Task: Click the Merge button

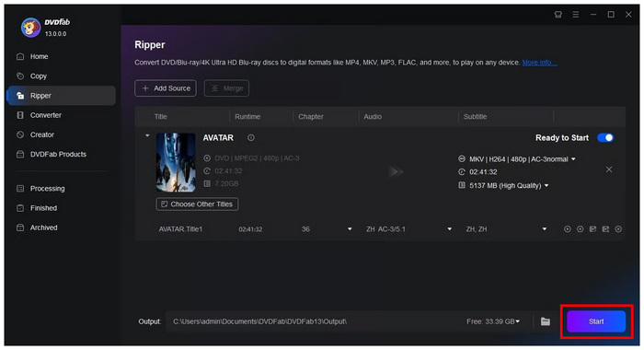Action: [x=226, y=88]
